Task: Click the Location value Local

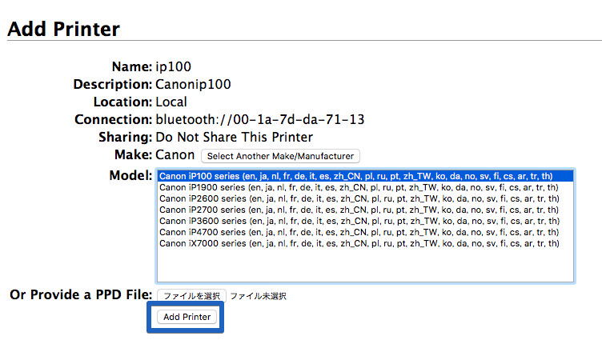Action: (x=171, y=102)
